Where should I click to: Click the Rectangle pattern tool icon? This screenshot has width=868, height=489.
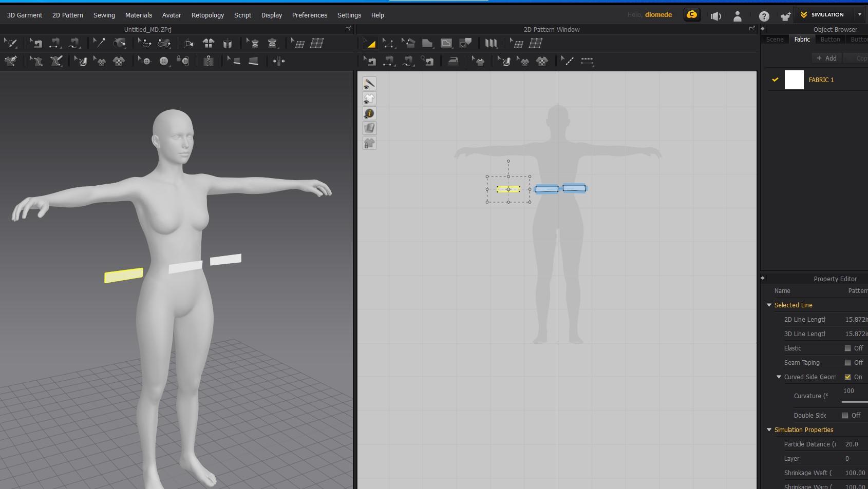427,44
